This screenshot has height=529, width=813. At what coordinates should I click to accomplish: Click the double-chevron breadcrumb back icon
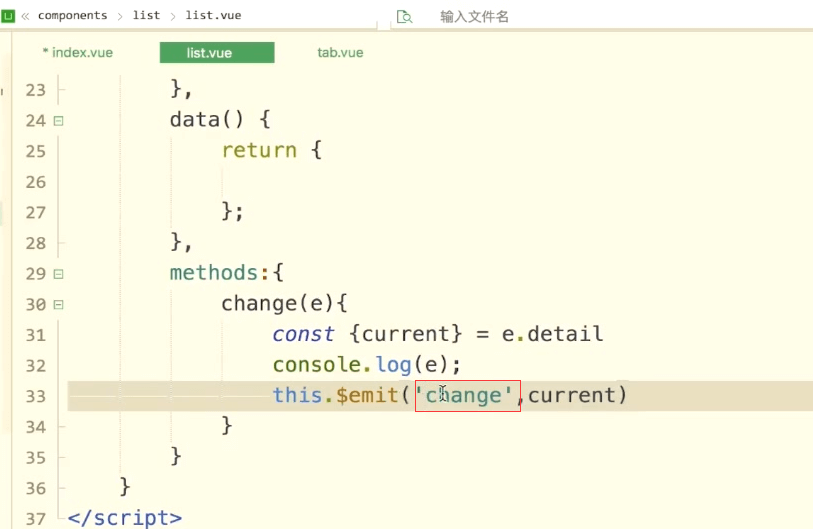point(25,17)
